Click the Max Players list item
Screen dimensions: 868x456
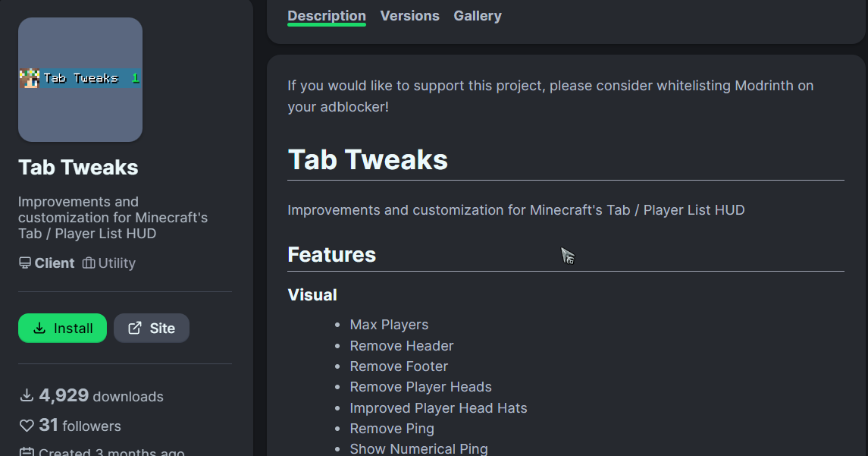[x=389, y=325]
